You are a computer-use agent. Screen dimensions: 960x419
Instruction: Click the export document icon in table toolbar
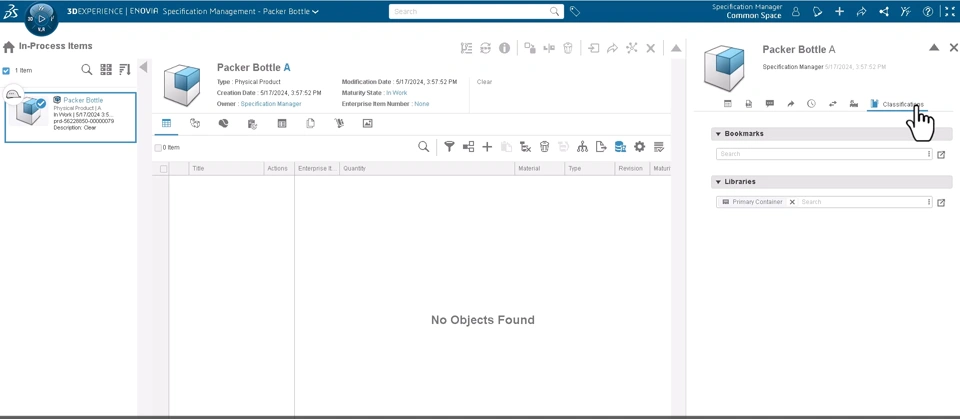(601, 146)
